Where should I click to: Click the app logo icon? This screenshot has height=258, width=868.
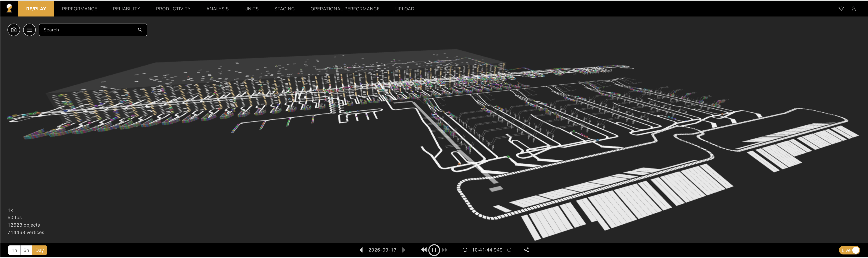9,8
